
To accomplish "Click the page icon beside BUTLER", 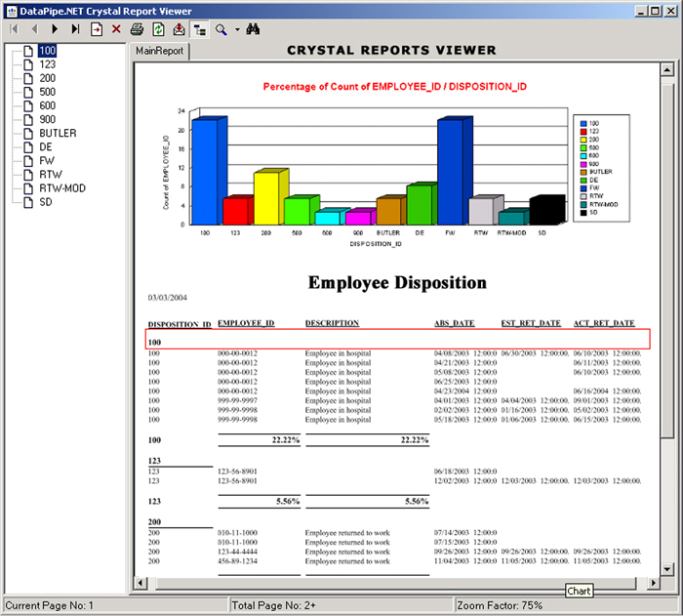I will click(x=28, y=133).
